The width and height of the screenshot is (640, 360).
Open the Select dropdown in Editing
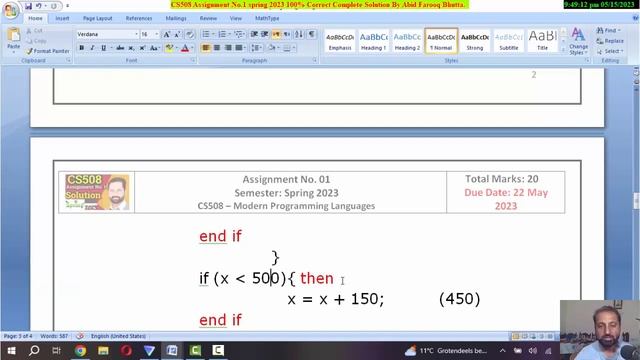pos(610,51)
